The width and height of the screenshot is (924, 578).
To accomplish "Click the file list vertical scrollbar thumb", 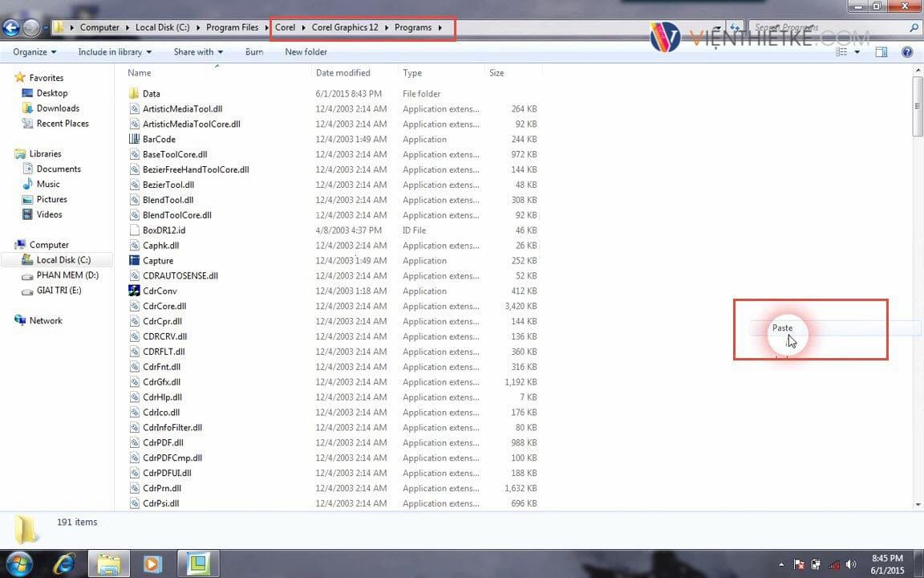I will click(x=918, y=106).
